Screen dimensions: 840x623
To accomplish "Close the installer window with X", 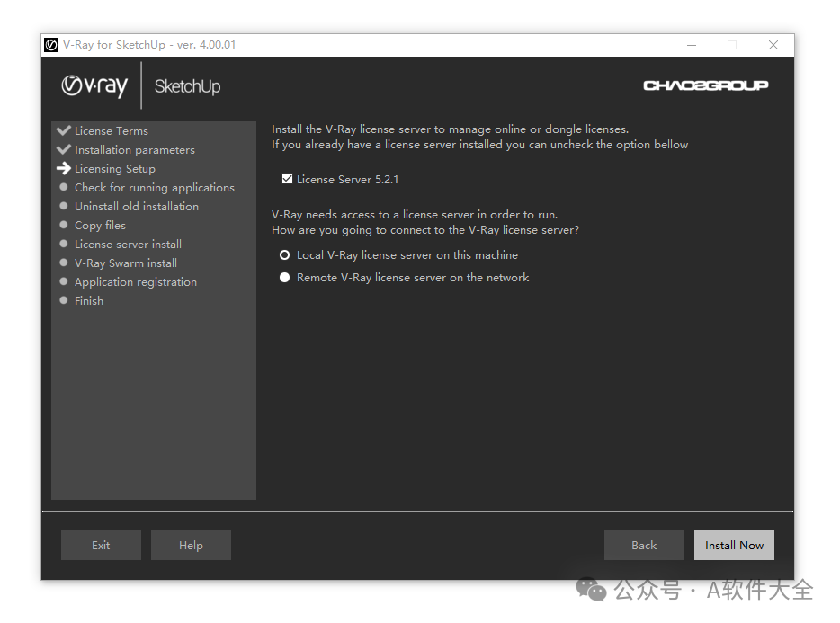I will pos(773,45).
